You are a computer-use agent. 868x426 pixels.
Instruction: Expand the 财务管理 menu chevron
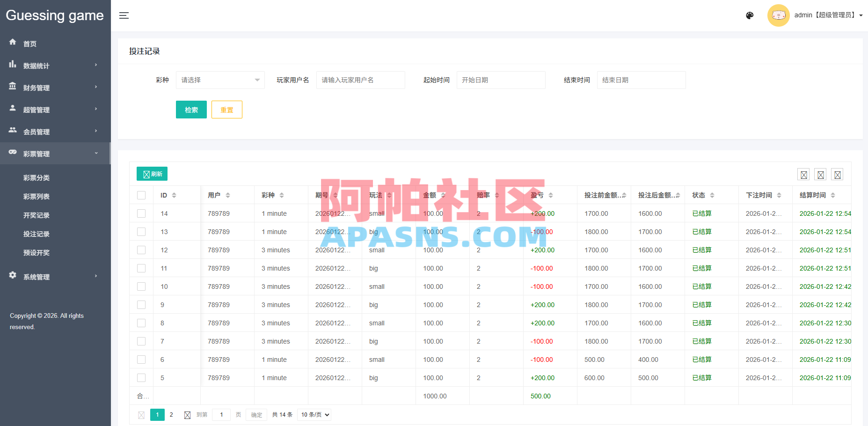point(96,87)
